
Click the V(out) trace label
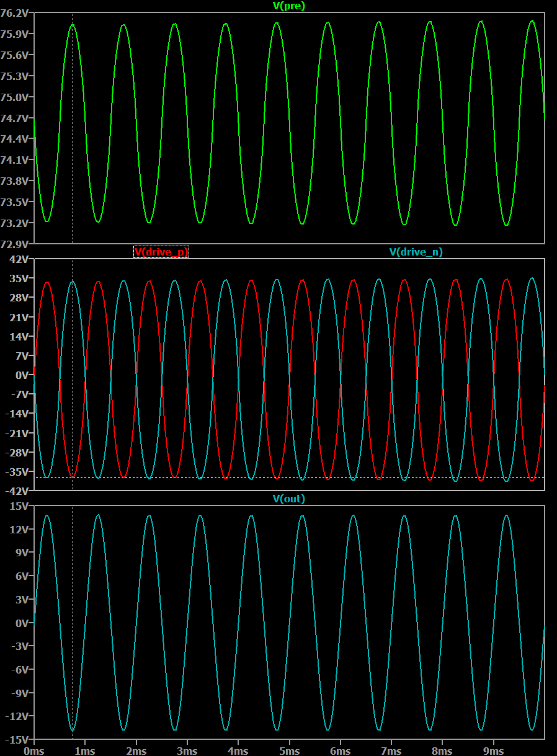[289, 499]
